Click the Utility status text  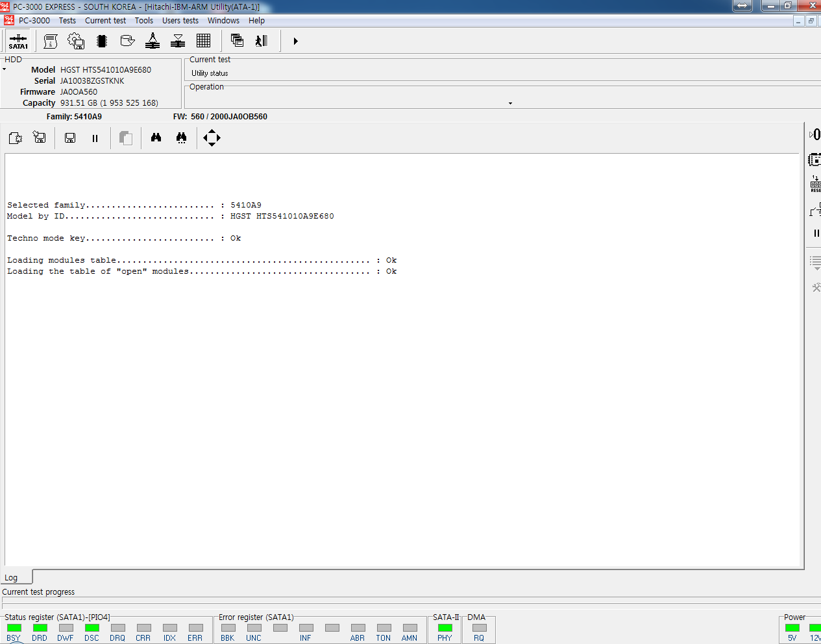[210, 73]
